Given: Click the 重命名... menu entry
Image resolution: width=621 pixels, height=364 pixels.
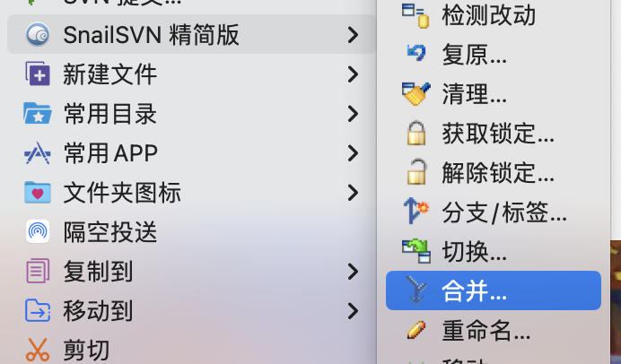Looking at the screenshot, I should [494, 330].
